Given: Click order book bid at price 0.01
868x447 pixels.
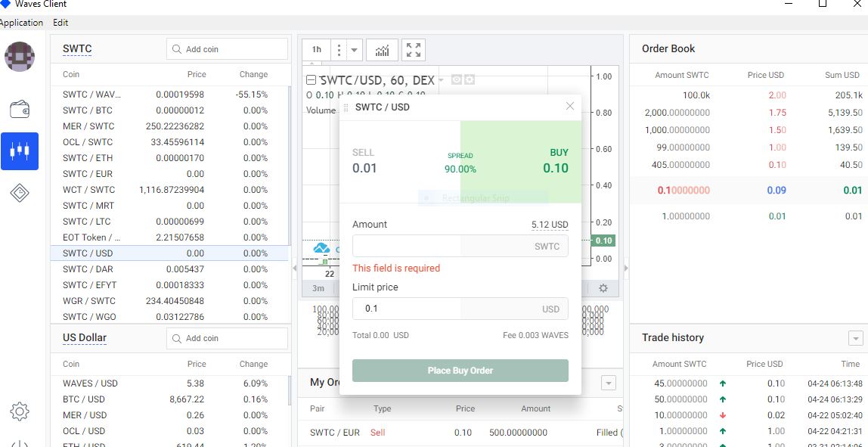Looking at the screenshot, I should pos(749,216).
